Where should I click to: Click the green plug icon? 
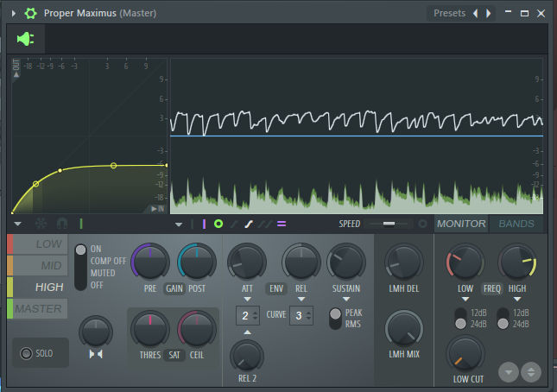26,39
